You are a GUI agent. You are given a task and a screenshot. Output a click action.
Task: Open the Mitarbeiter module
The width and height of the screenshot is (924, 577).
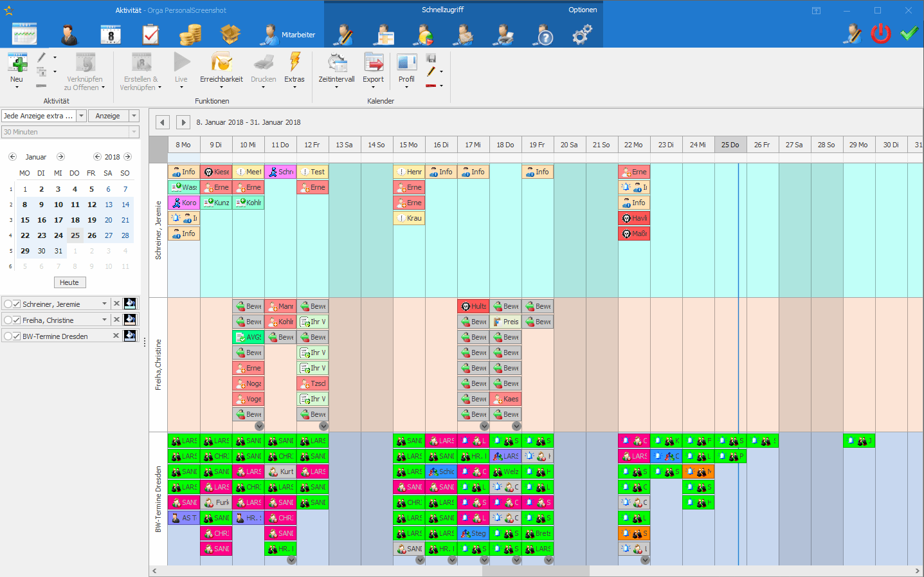287,35
